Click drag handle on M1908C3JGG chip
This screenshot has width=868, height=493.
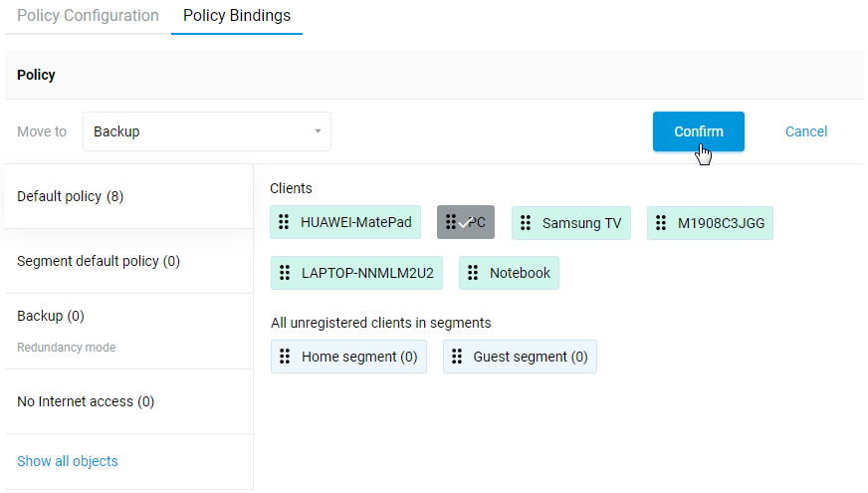[661, 223]
